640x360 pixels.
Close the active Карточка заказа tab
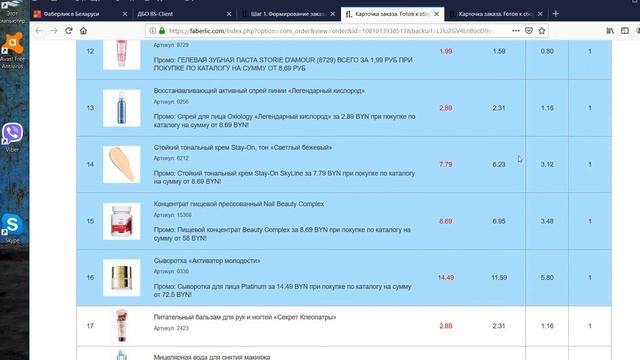[x=436, y=14]
